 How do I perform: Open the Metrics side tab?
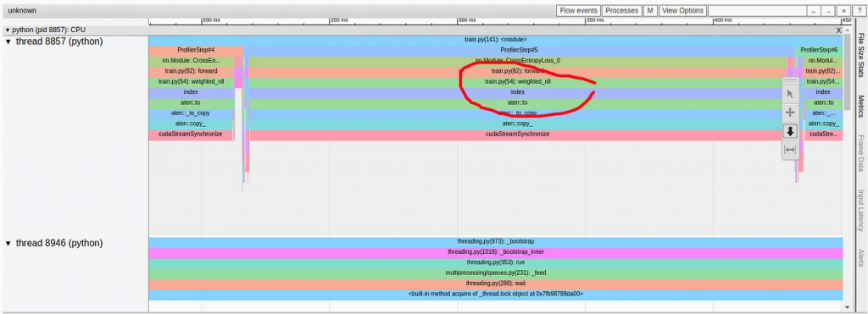(x=861, y=106)
